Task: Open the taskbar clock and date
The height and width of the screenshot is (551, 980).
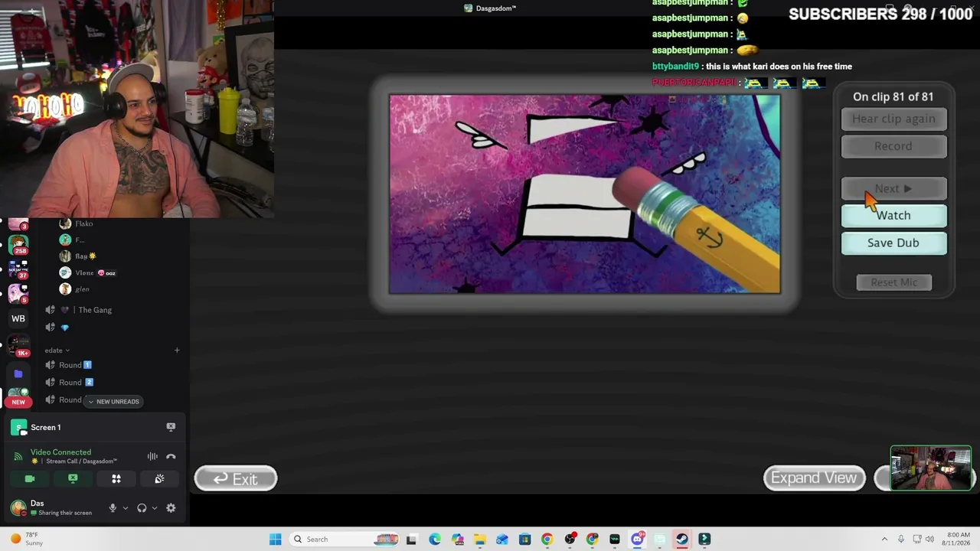Action: pos(958,540)
